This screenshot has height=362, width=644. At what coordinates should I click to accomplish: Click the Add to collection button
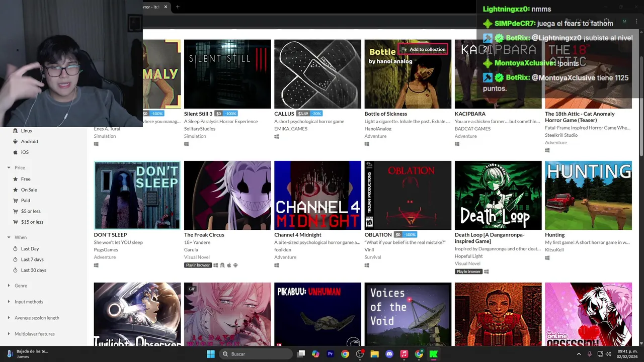click(x=423, y=49)
